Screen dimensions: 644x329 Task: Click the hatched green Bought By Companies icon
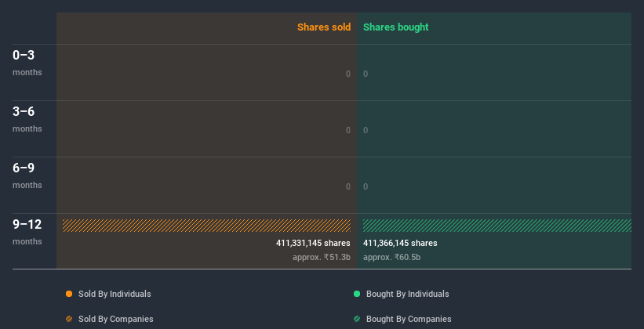click(x=357, y=319)
